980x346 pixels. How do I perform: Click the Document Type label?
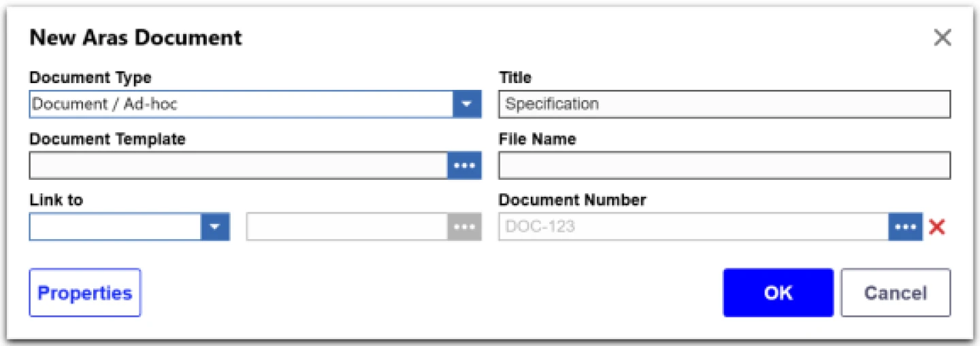[91, 77]
